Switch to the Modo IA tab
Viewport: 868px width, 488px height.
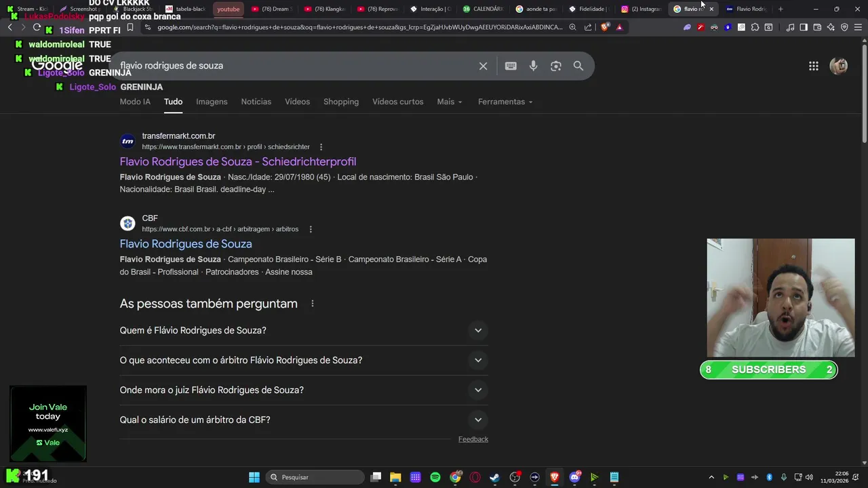pos(135,102)
